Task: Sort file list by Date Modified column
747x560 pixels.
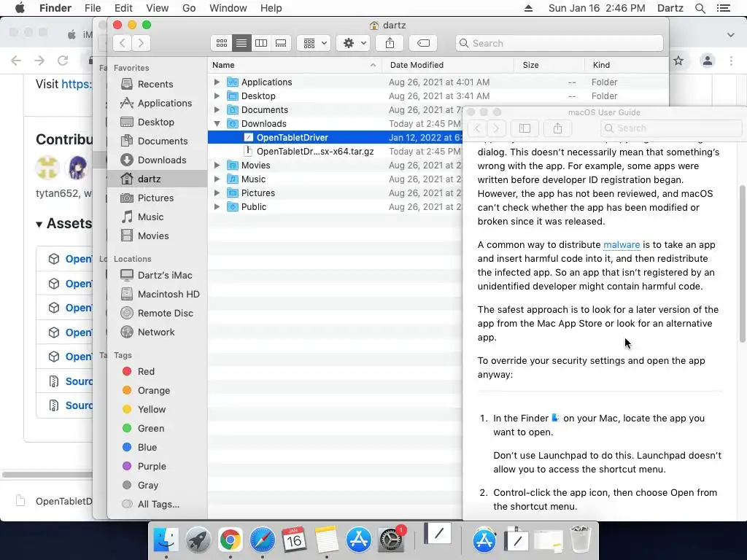Action: click(448, 65)
